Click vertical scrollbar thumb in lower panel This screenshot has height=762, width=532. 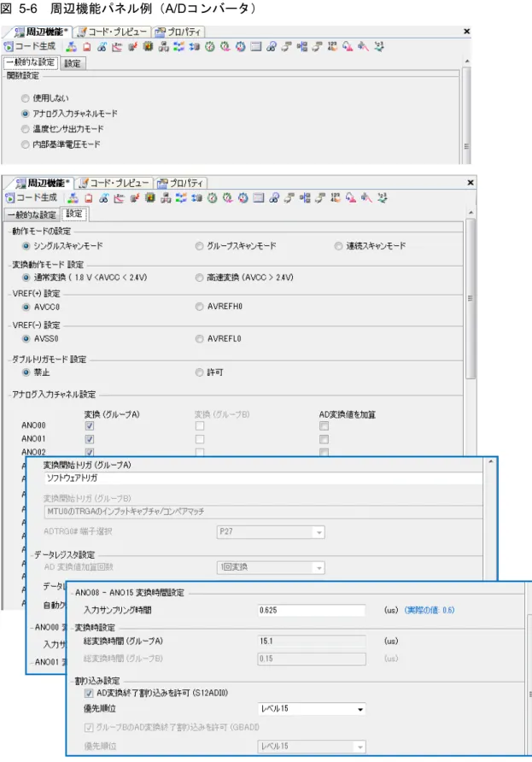[x=471, y=298]
